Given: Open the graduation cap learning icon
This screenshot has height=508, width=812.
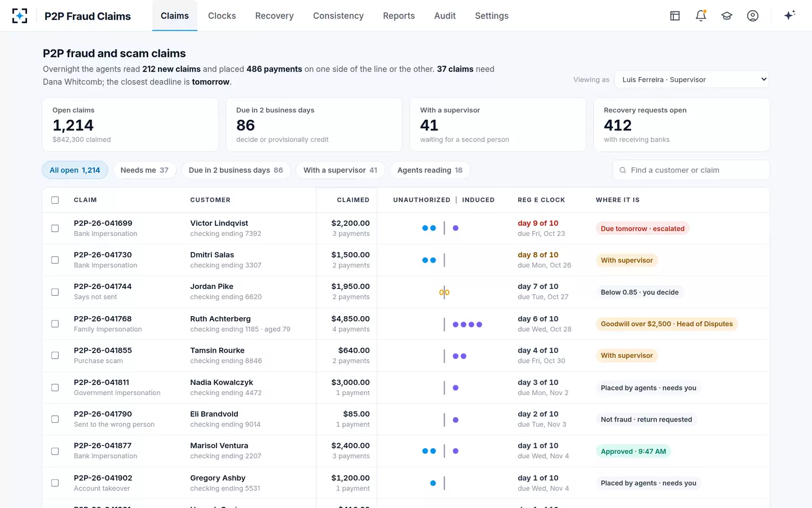Looking at the screenshot, I should pyautogui.click(x=727, y=16).
